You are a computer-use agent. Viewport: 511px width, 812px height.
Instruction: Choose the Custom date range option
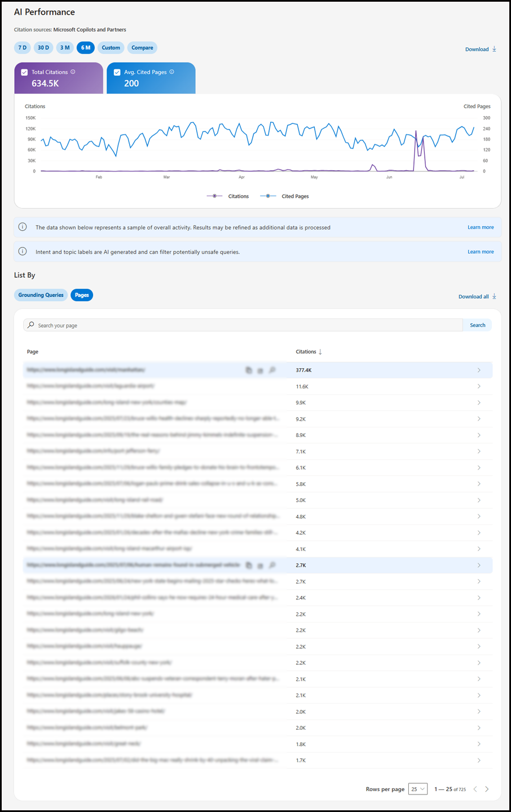click(x=111, y=47)
